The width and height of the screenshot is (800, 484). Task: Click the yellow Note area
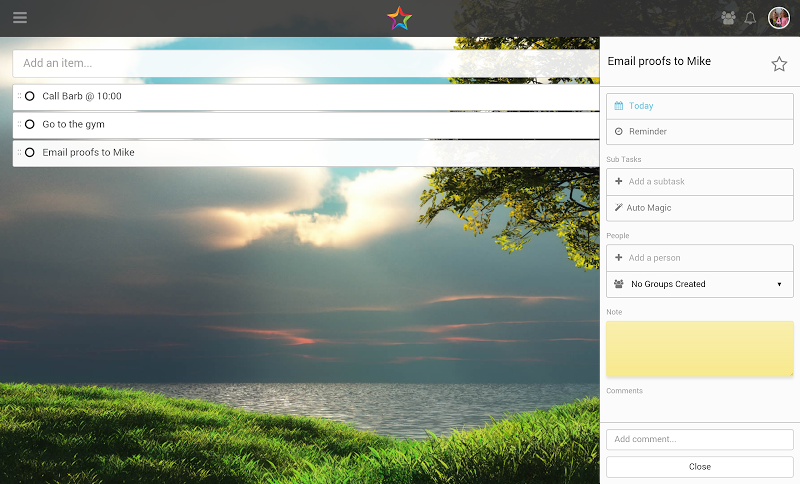tap(699, 349)
